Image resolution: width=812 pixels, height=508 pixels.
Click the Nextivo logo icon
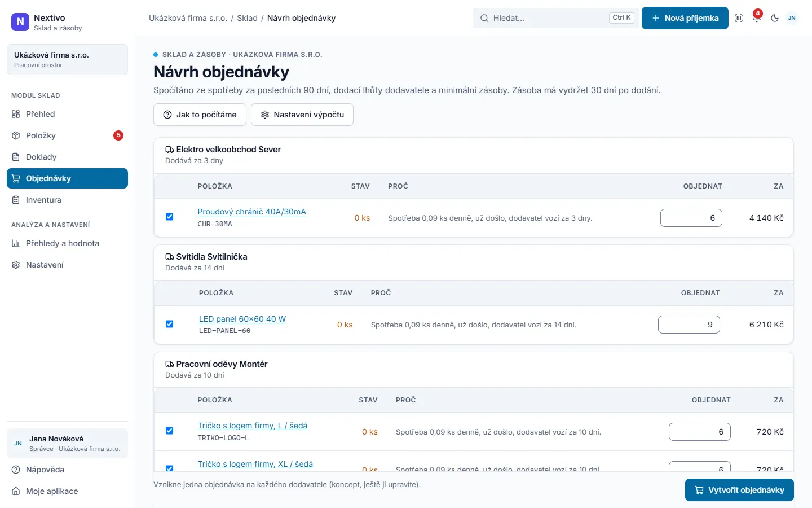[20, 22]
